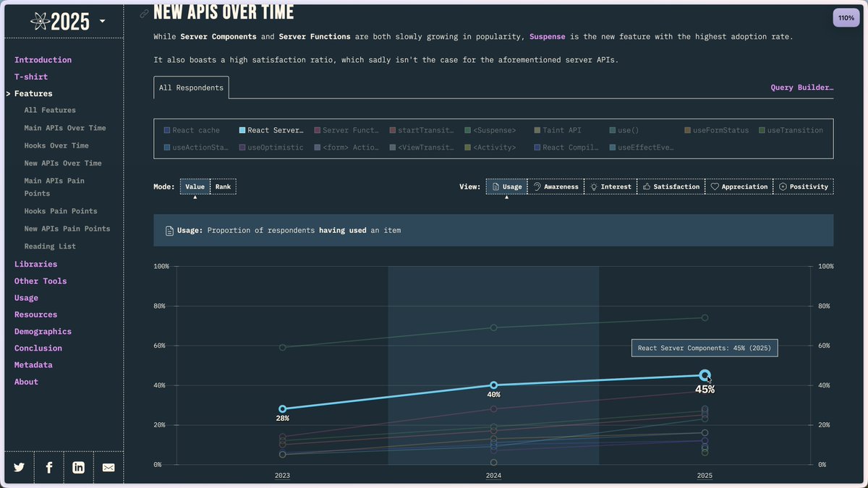Image resolution: width=868 pixels, height=488 pixels.
Task: Switch view to Interest
Action: point(610,187)
